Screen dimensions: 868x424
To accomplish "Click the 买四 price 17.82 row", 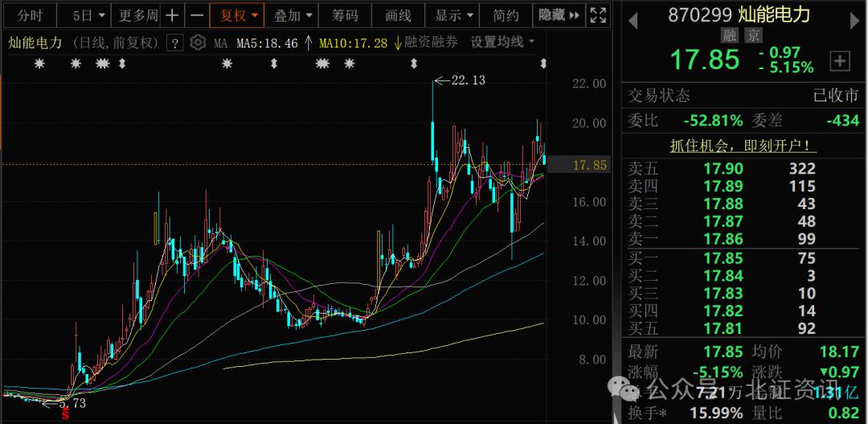I will pyautogui.click(x=743, y=311).
